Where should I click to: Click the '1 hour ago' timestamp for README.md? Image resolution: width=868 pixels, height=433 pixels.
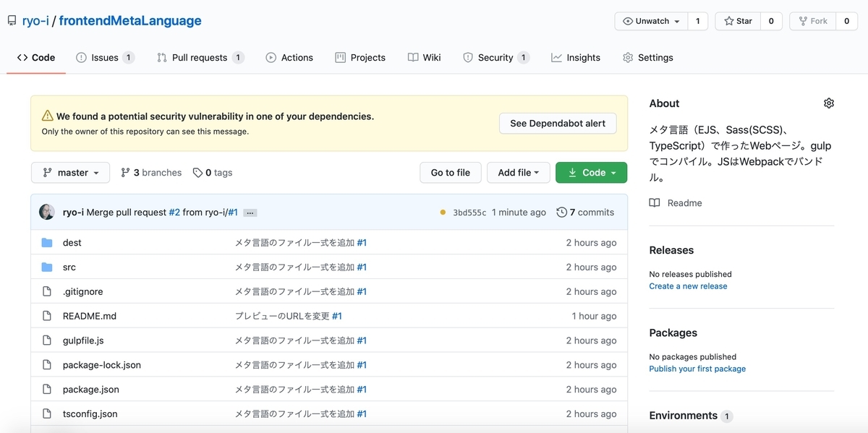[594, 316]
